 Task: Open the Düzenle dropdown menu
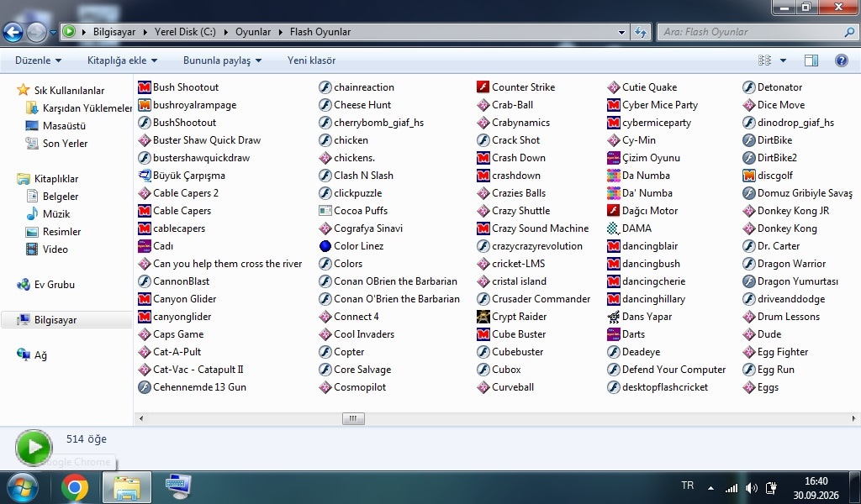coord(38,60)
